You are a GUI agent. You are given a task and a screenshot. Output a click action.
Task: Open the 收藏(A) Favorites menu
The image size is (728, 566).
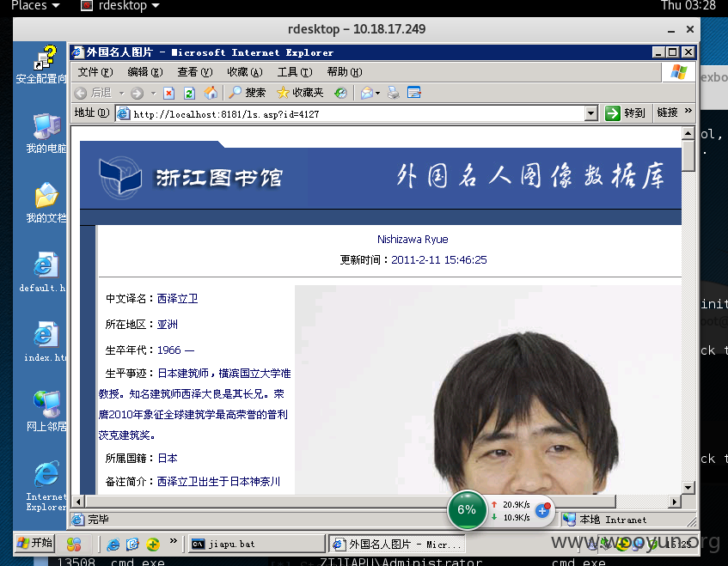tap(245, 72)
